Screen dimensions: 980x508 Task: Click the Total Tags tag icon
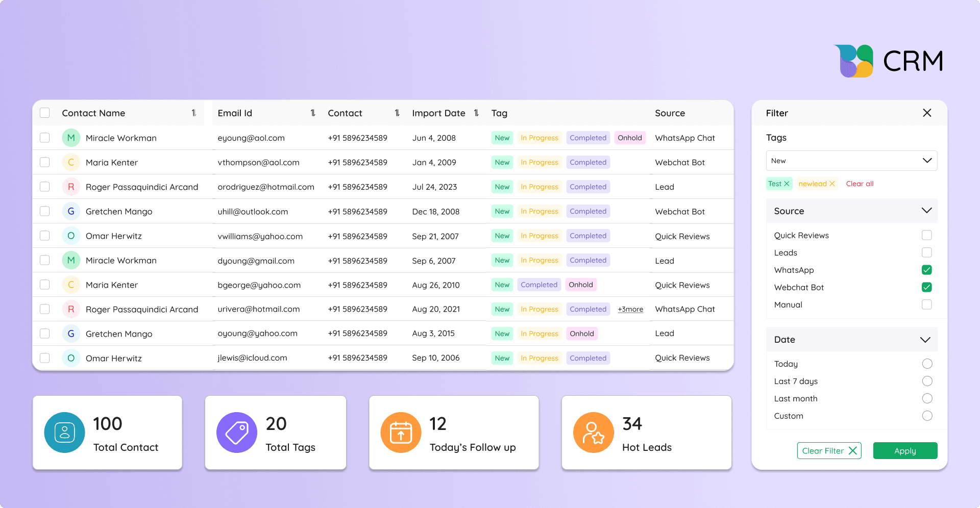(x=236, y=432)
